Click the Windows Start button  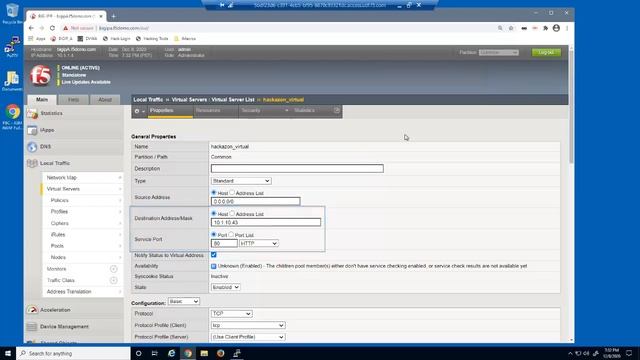click(8, 353)
